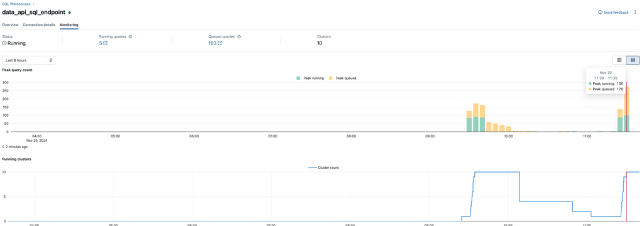Click the green check Running status icon
644x226 pixels.
click(x=4, y=43)
